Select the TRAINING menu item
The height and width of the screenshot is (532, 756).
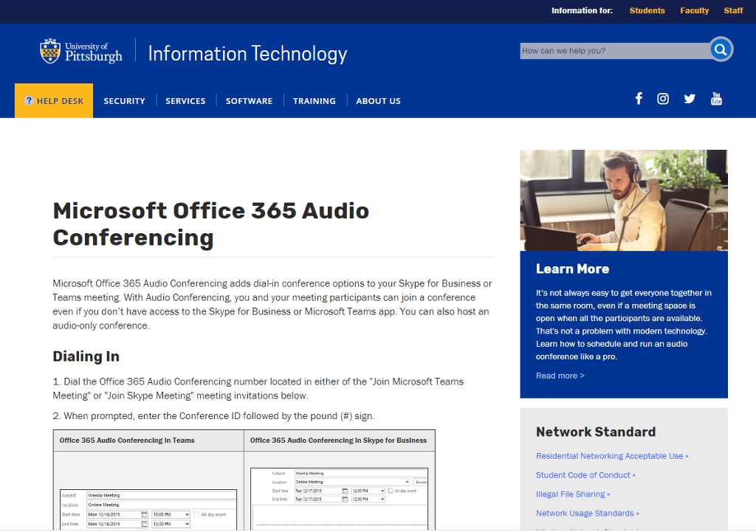(314, 100)
